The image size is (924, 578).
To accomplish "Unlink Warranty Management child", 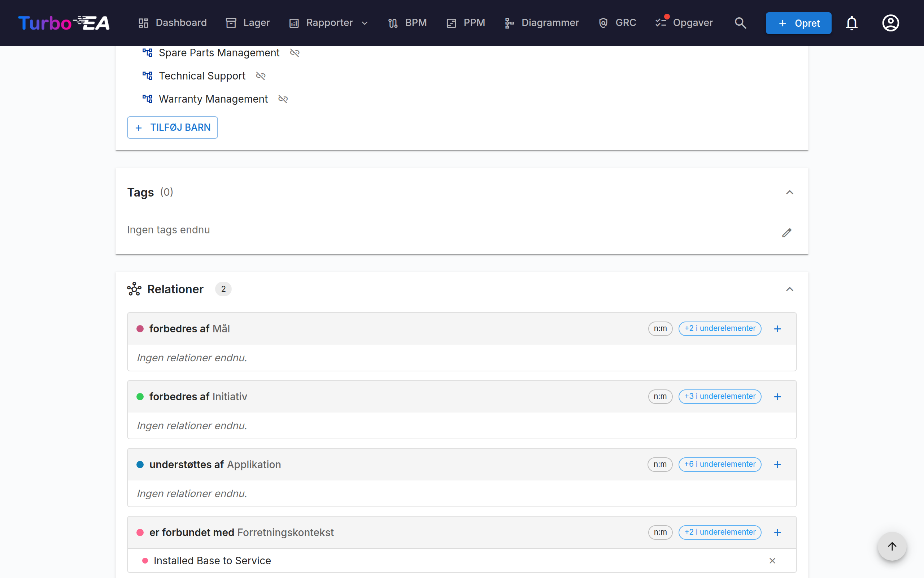I will pos(283,99).
